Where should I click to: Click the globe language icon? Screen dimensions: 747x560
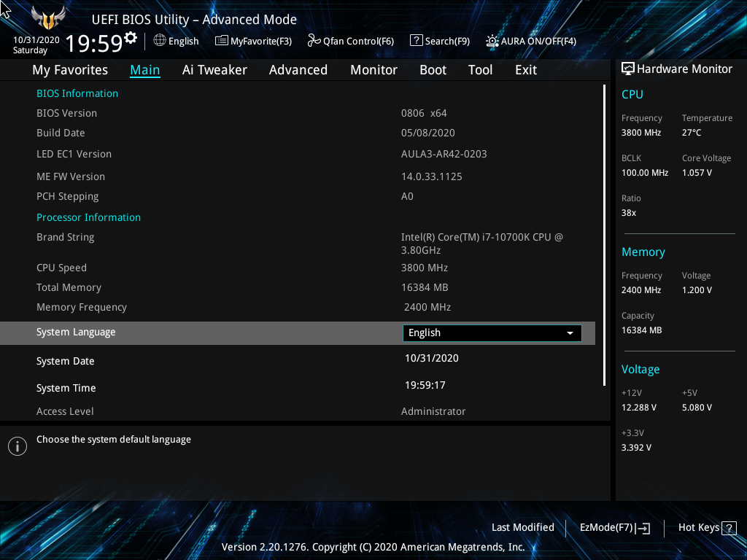tap(160, 41)
